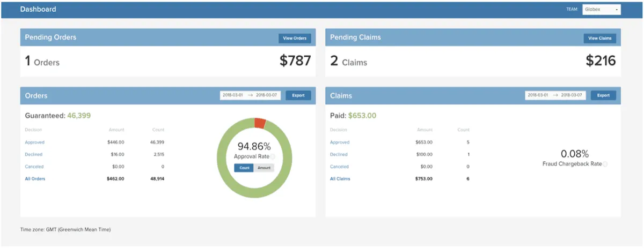The image size is (644, 248).
Task: Click the Guaranteed 46,399 value
Action: point(78,115)
